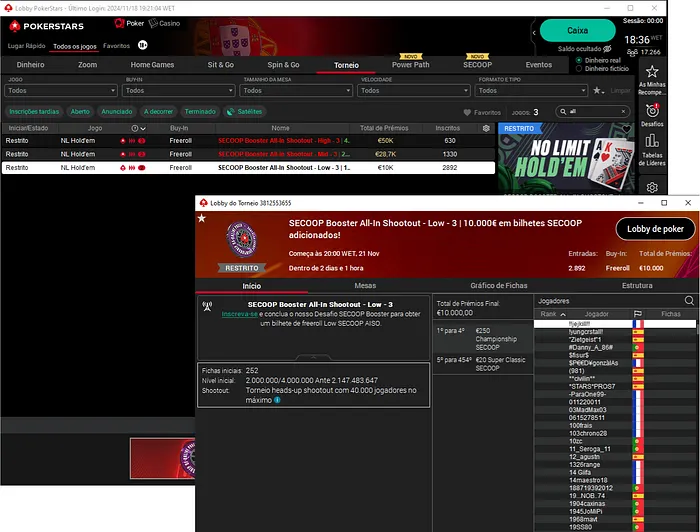Open the Buy-in filter dropdown
This screenshot has height=532, width=700.
pyautogui.click(x=179, y=91)
